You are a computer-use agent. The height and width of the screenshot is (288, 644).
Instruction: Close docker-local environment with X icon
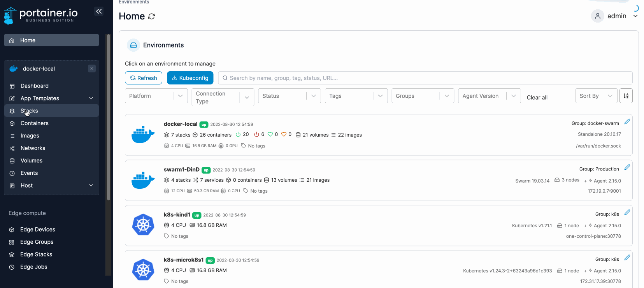[92, 68]
